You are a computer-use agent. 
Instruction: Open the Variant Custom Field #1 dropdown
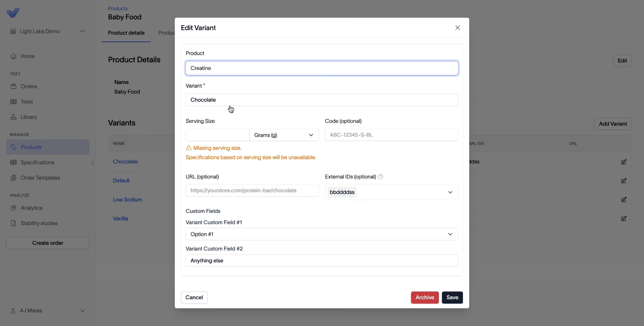322,234
